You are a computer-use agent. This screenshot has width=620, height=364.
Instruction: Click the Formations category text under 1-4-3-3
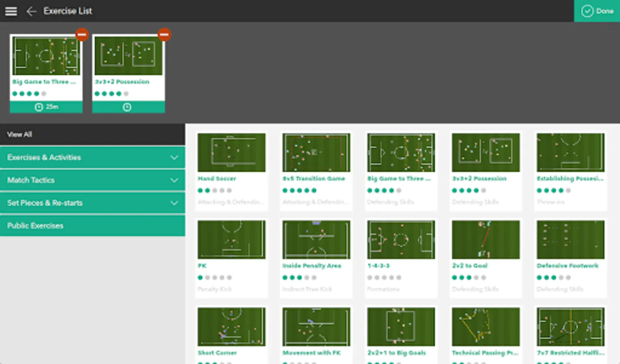coord(383,289)
